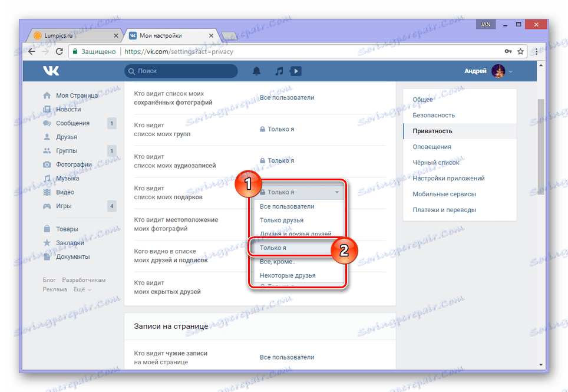Viewport: 568px width, 392px height.
Task: Collapse the Только я dropdown arrow
Action: 337,192
